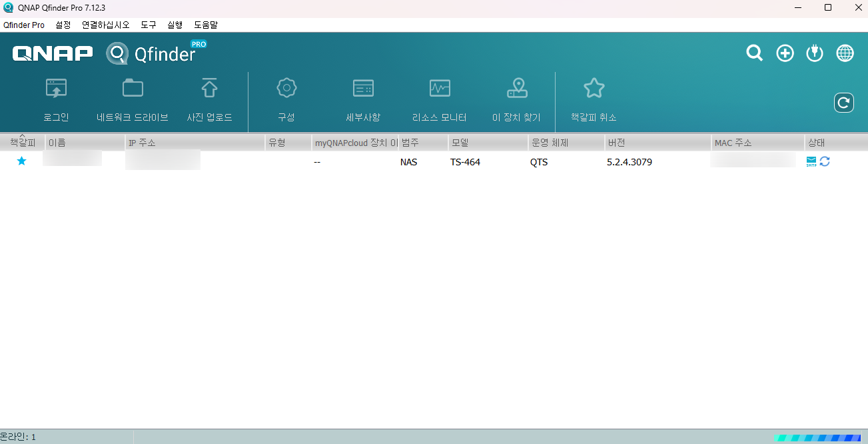Image resolution: width=868 pixels, height=444 pixels.
Task: Open the 도움말 menu
Action: coord(206,25)
